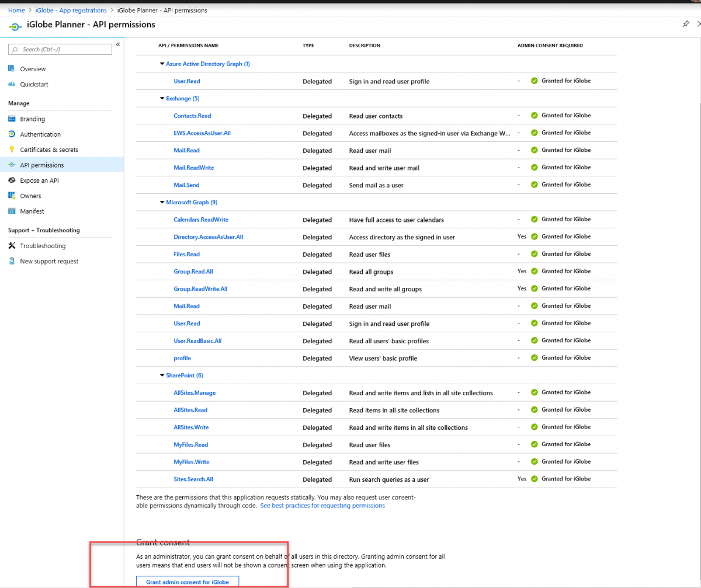Open the AllSites.Write permission
The image size is (701, 588).
click(x=191, y=427)
